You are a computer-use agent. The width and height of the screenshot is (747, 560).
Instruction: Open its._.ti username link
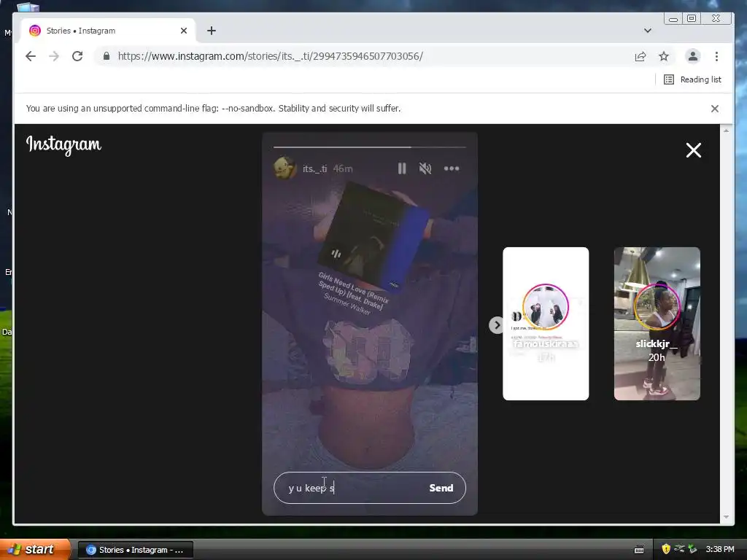(315, 168)
